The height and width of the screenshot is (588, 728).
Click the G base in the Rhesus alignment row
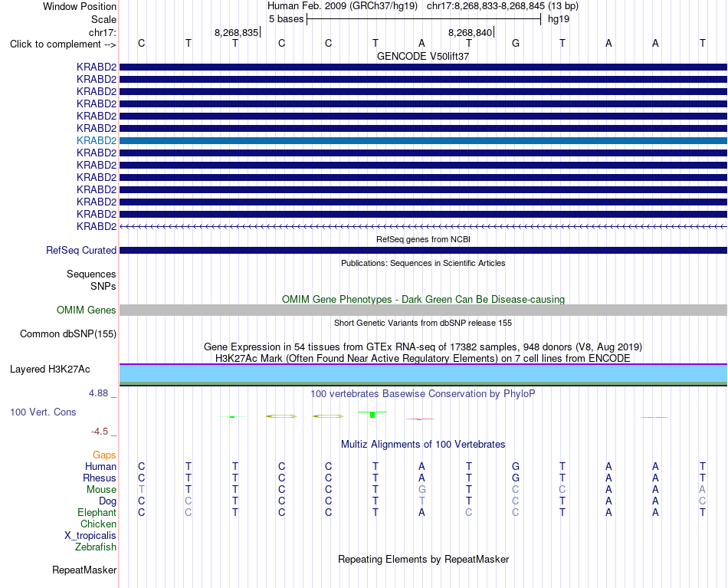[516, 478]
